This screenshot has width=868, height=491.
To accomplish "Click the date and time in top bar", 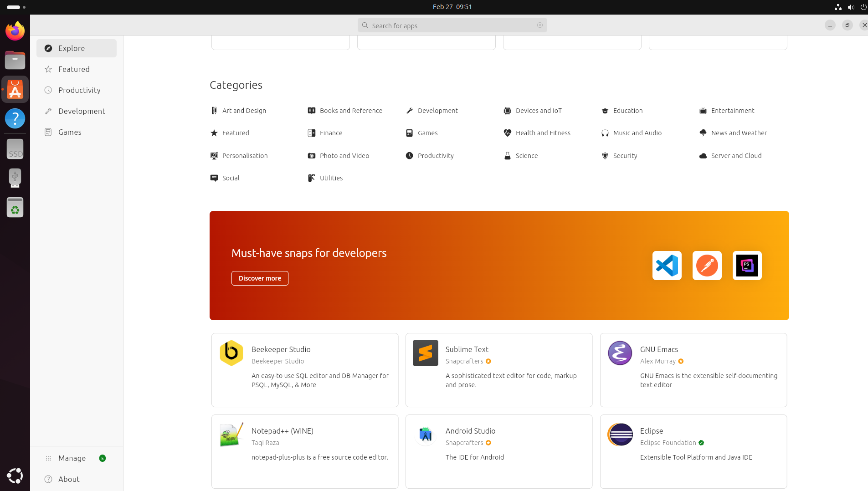I will (452, 7).
